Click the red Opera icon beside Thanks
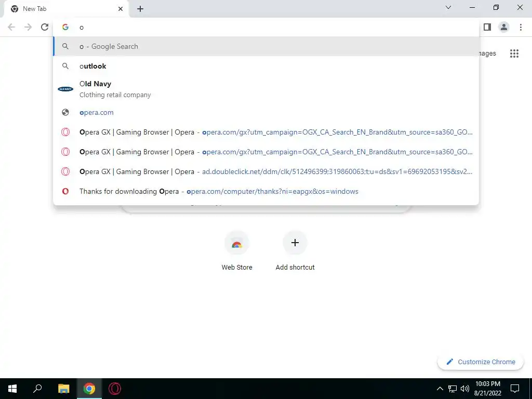Image resolution: width=532 pixels, height=399 pixels. 65,191
